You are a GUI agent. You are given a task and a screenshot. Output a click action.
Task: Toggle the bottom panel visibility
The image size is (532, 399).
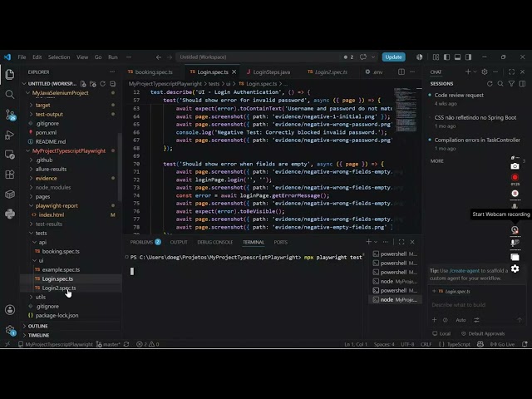point(458,57)
